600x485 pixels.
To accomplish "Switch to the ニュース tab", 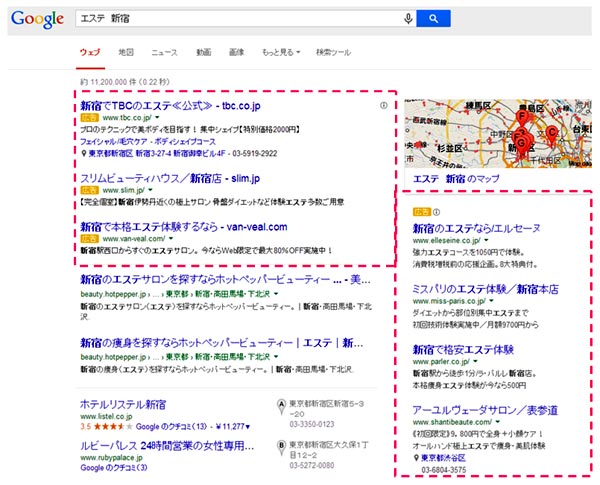I will pos(165,52).
